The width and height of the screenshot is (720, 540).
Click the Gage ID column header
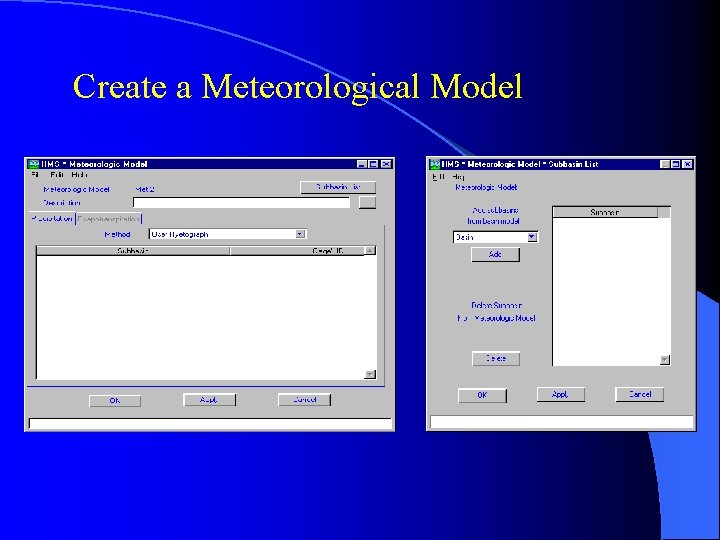point(297,251)
